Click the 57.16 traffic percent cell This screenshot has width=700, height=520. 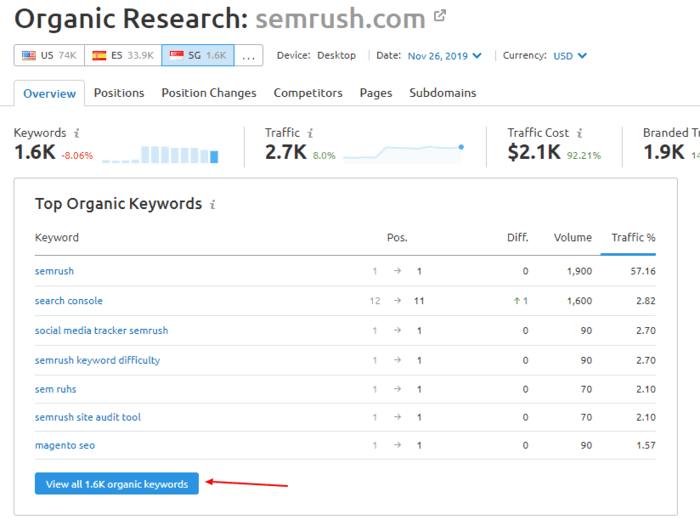click(643, 271)
